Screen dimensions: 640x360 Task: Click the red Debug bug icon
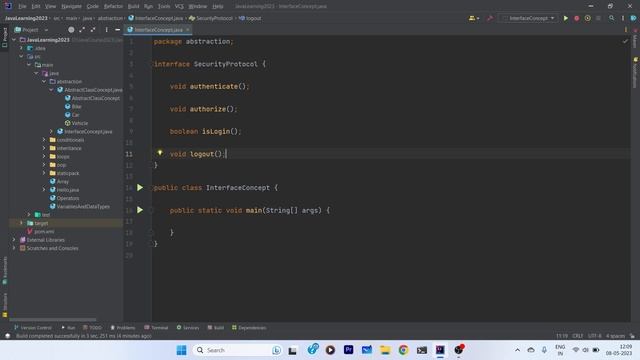pos(576,18)
